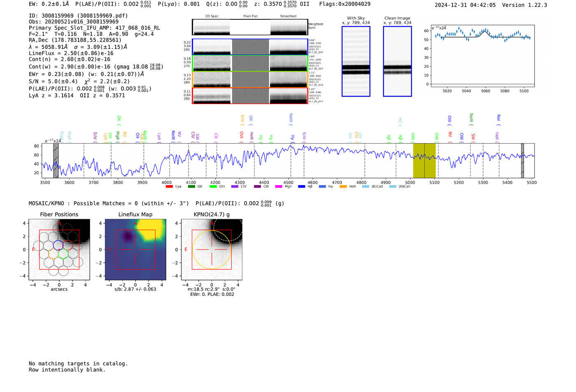576x392 pixels.
Task: Click the s/b: 2.87 +/- 0.063 caption
Action: click(135, 289)
